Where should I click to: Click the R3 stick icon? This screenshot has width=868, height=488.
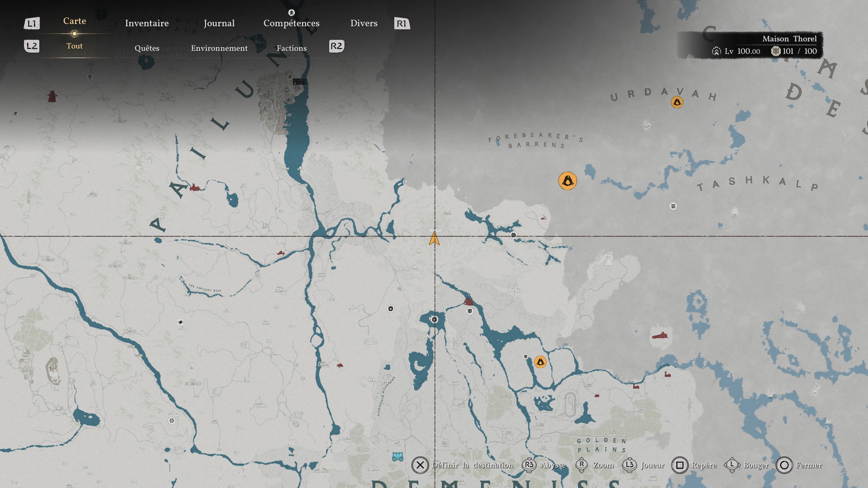click(x=529, y=465)
